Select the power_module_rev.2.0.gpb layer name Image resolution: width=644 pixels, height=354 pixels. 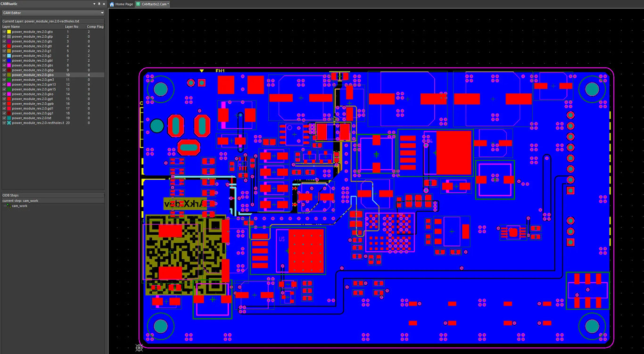[x=33, y=104]
